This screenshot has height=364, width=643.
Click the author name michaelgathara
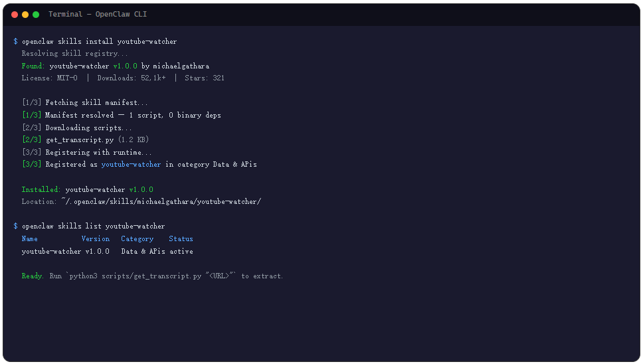pos(181,66)
